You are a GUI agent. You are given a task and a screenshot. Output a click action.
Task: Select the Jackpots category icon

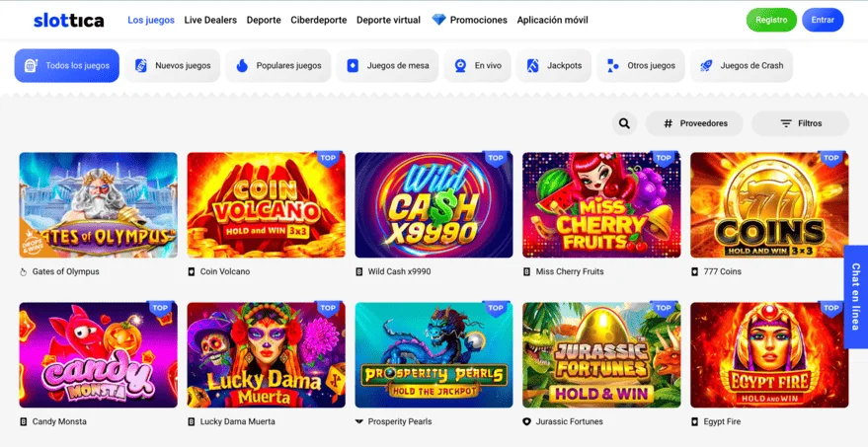click(x=533, y=66)
